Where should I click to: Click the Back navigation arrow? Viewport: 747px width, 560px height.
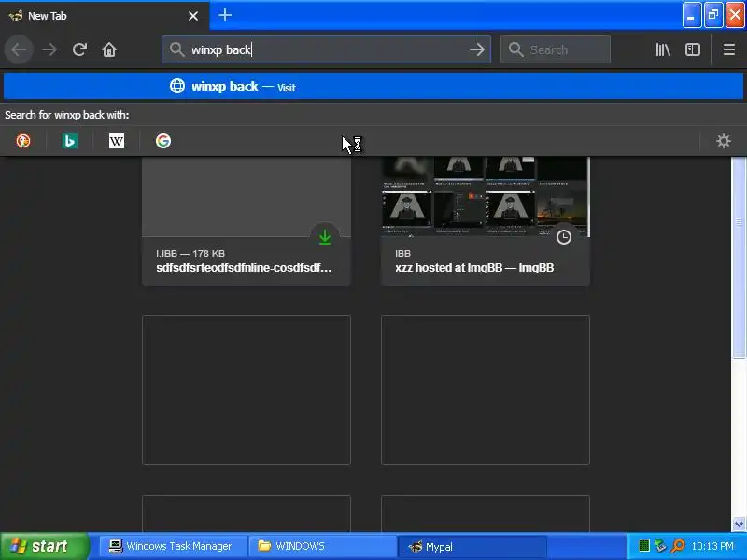point(19,49)
